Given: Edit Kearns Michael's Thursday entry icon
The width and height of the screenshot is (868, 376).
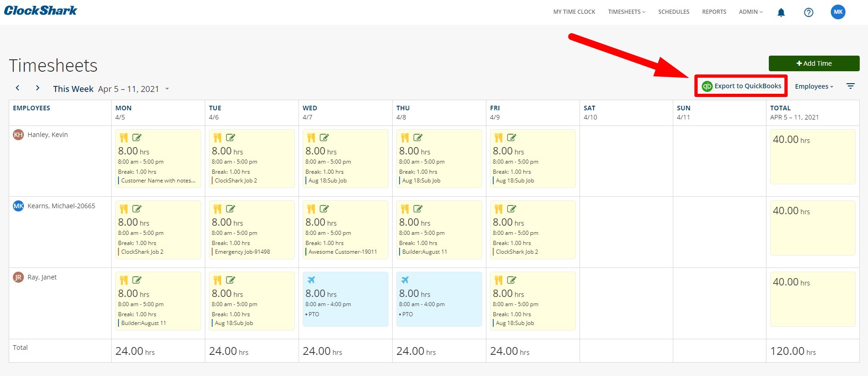Looking at the screenshot, I should tap(418, 209).
